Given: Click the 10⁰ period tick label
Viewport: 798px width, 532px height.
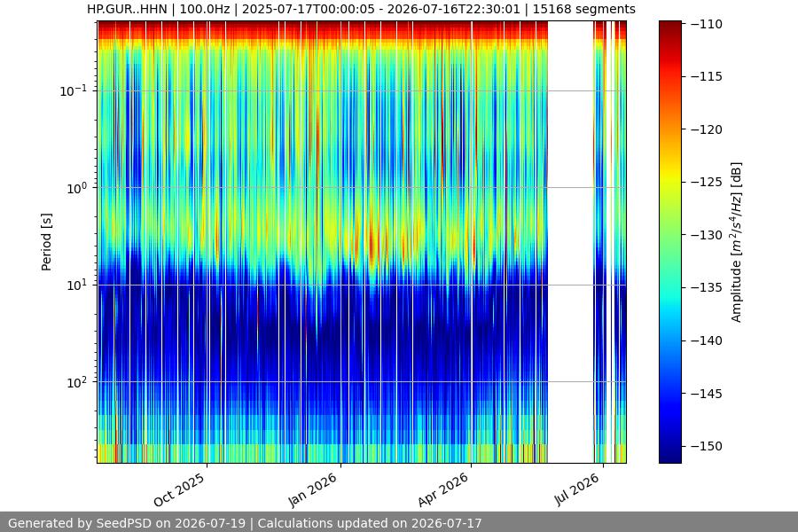Looking at the screenshot, I should [77, 188].
